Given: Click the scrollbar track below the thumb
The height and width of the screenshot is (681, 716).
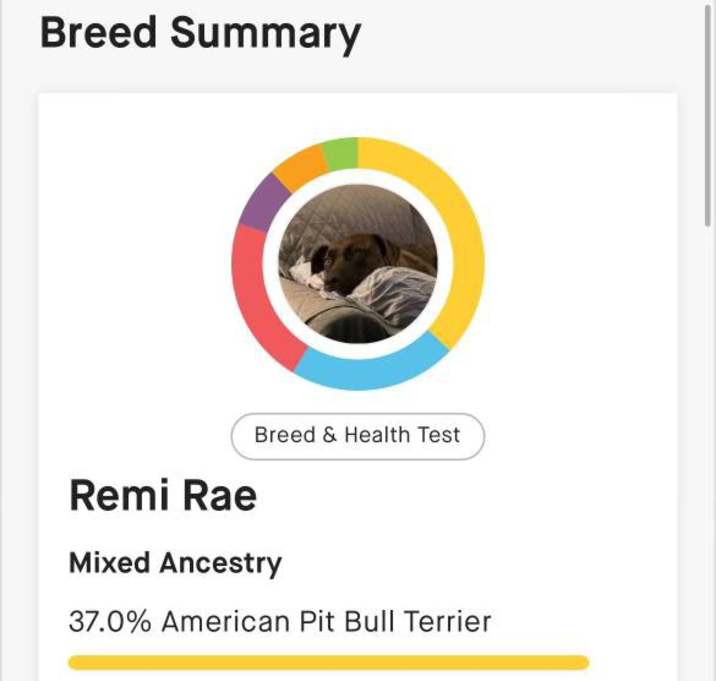Looking at the screenshot, I should [709, 452].
